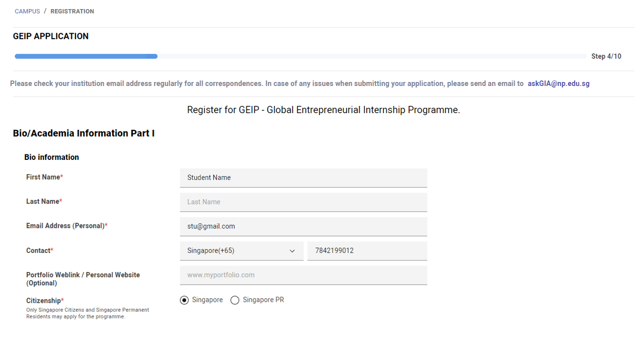Image resolution: width=644 pixels, height=346 pixels.
Task: Click the phone number field 7842199012
Action: 367,250
